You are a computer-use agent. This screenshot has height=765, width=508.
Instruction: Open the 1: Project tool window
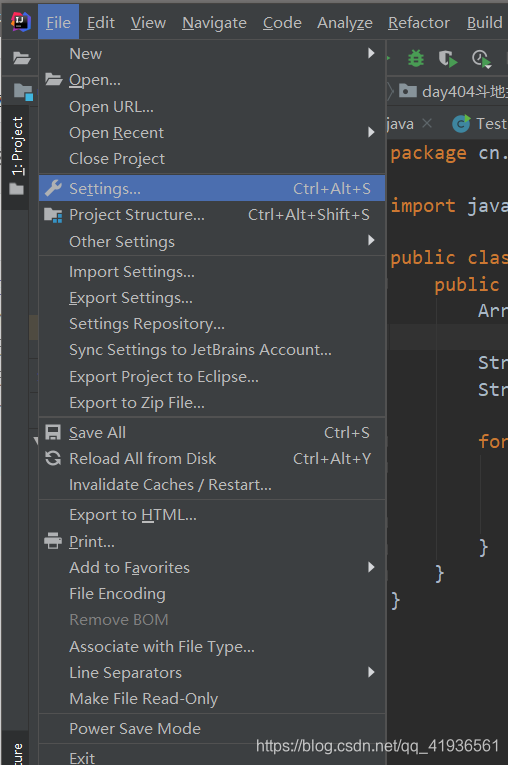17,146
